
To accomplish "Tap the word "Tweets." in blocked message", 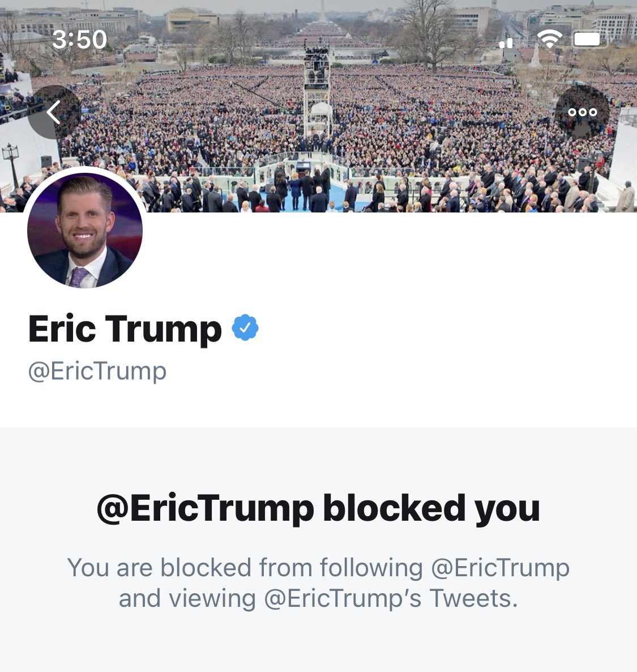I will pos(473,598).
